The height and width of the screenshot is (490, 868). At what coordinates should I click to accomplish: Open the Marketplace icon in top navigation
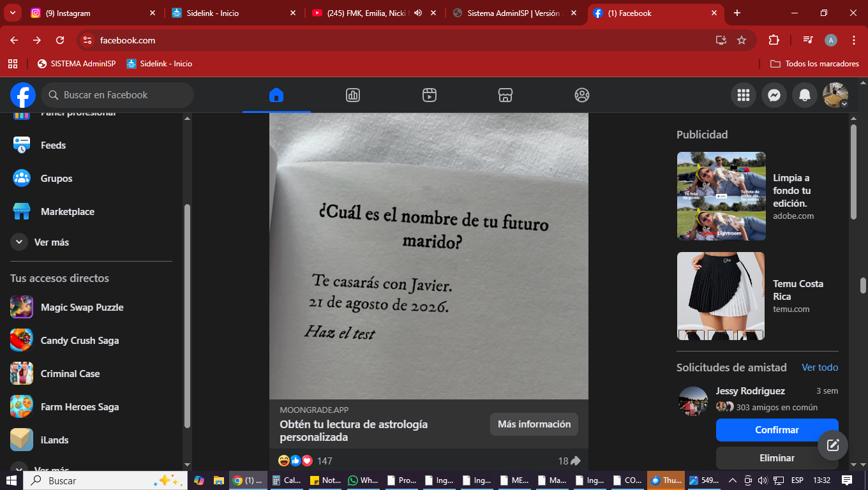click(x=505, y=95)
